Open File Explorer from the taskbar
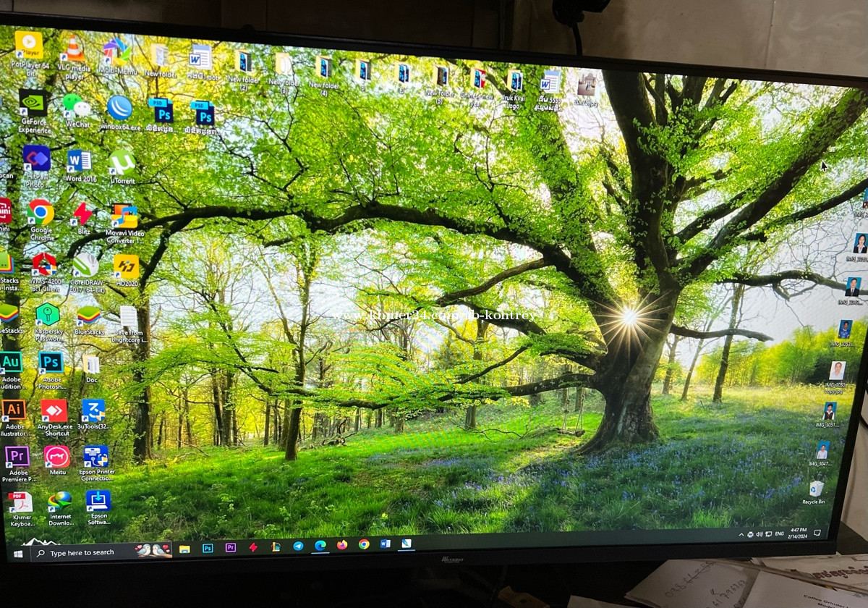The image size is (868, 608). (184, 549)
